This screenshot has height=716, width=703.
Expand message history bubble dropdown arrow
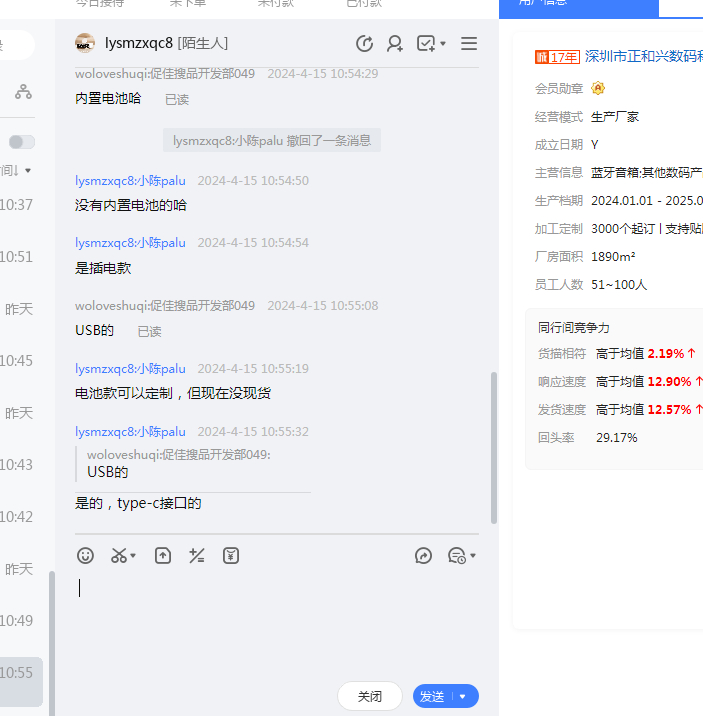point(473,556)
